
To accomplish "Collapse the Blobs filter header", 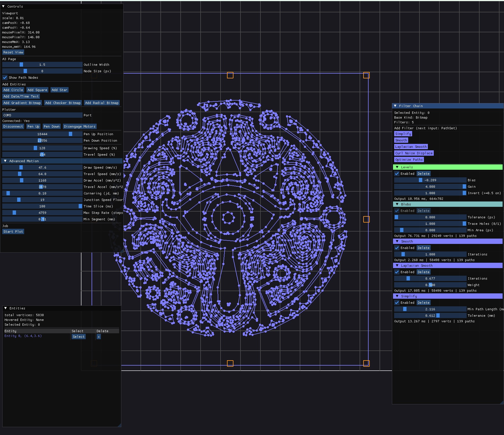I will click(x=397, y=204).
